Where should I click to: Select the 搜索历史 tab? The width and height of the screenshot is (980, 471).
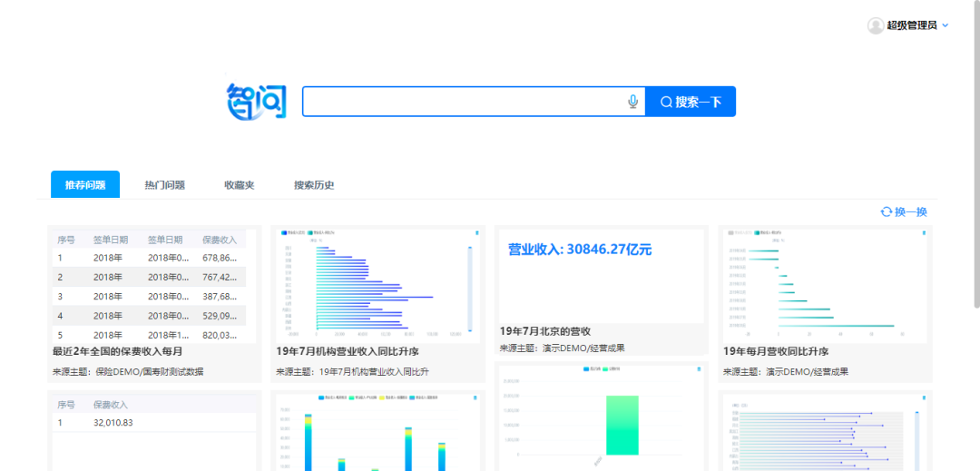click(314, 185)
